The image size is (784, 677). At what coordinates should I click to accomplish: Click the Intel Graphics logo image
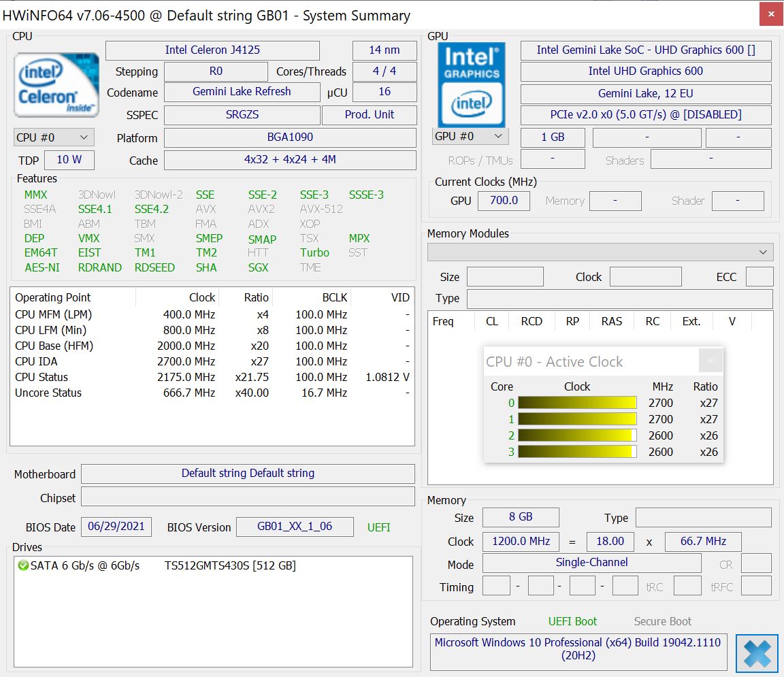[471, 84]
